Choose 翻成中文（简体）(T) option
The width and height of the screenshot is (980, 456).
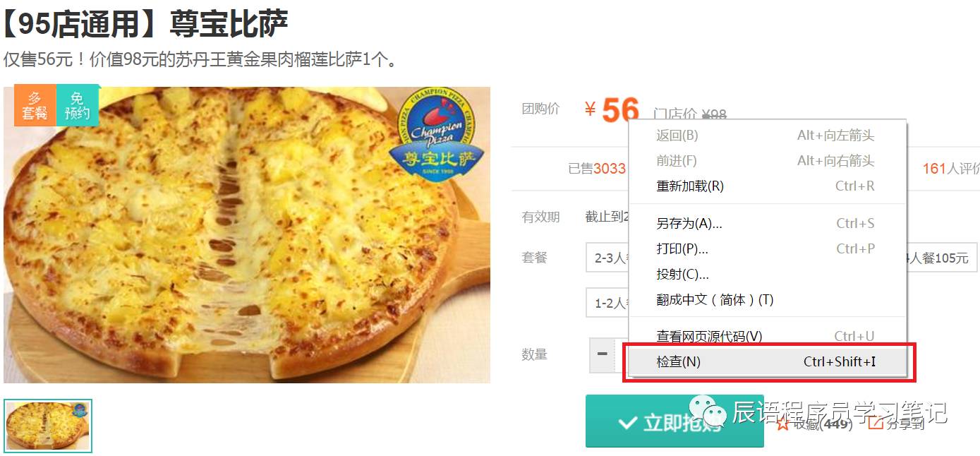coord(768,300)
